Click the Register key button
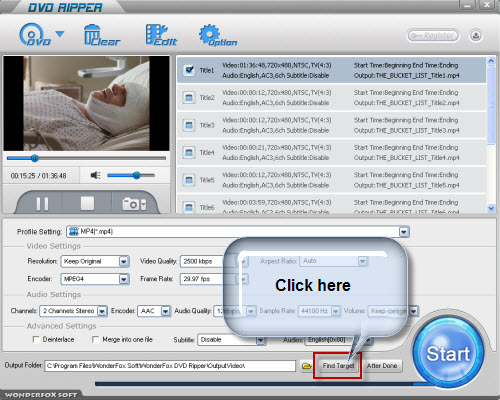 [433, 35]
